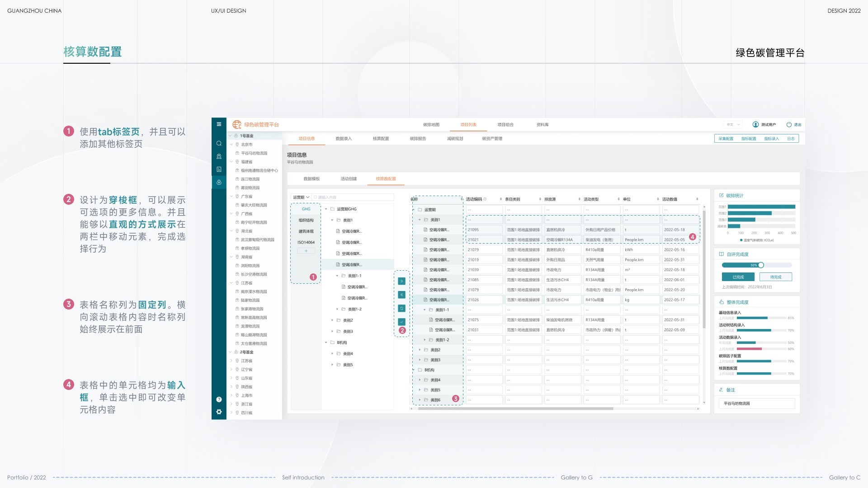The image size is (868, 488).
Task: Open the 运营期 dropdown selector
Action: coord(301,197)
